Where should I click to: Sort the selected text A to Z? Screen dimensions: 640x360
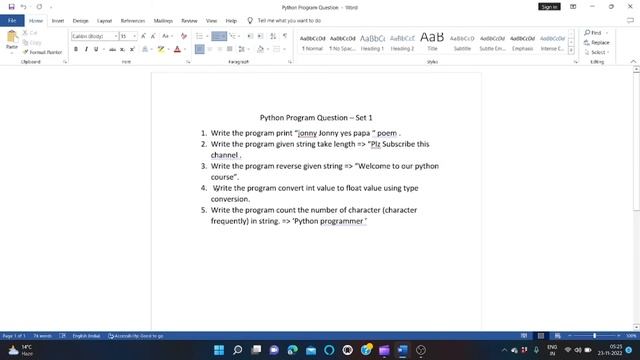[x=273, y=36]
